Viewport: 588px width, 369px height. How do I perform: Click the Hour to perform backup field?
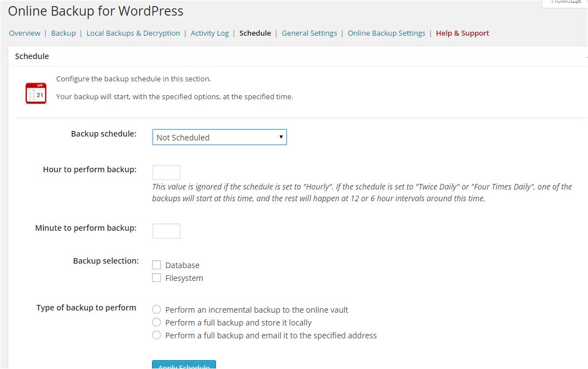point(166,172)
